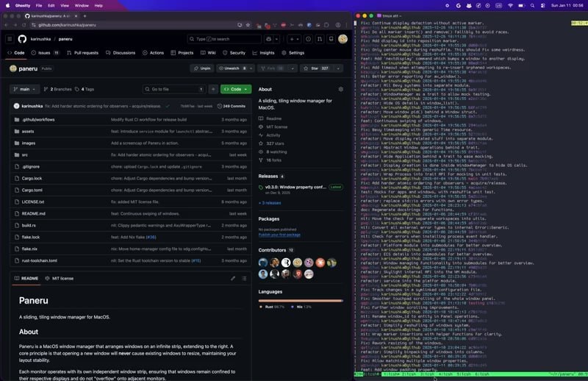Expand the Fork options dropdown arrow
Viewport: 588px width, 381px height.
[x=293, y=68]
